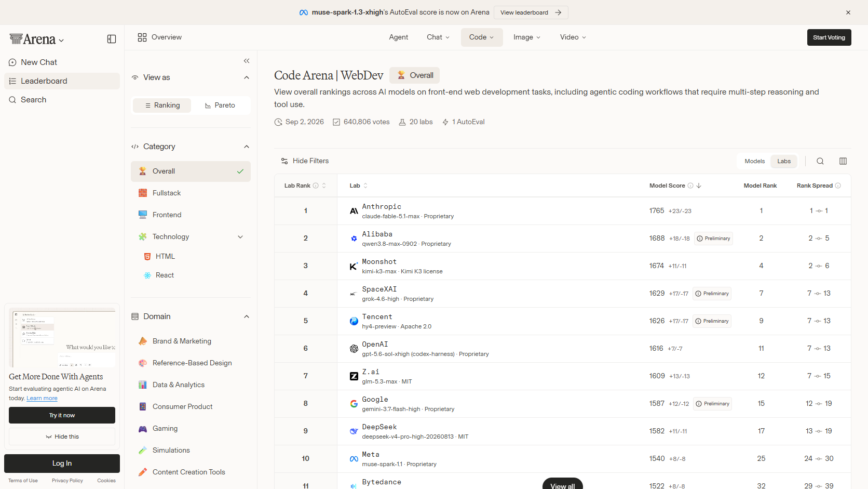Click the Anthropic lab logo
This screenshot has height=489, width=868.
coord(354,211)
